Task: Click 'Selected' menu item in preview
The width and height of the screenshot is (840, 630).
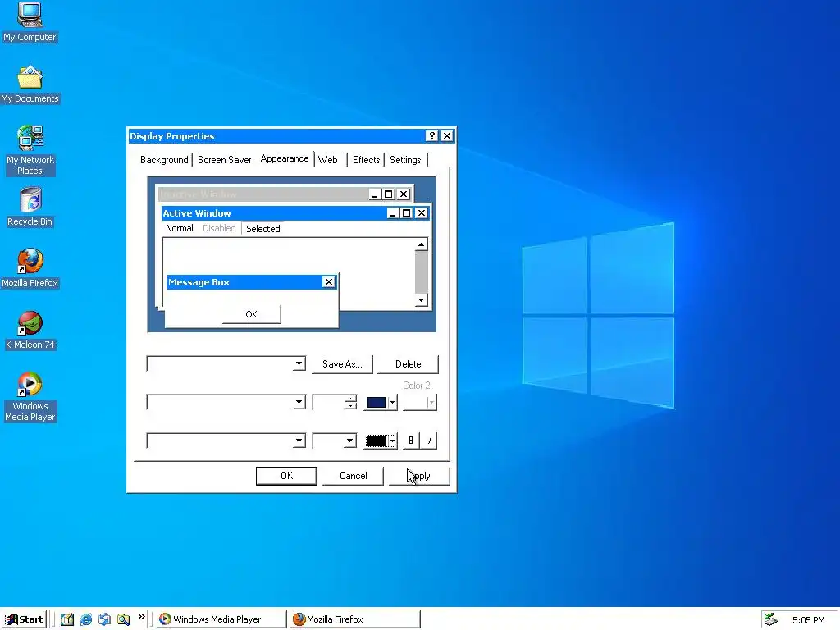Action: click(263, 229)
